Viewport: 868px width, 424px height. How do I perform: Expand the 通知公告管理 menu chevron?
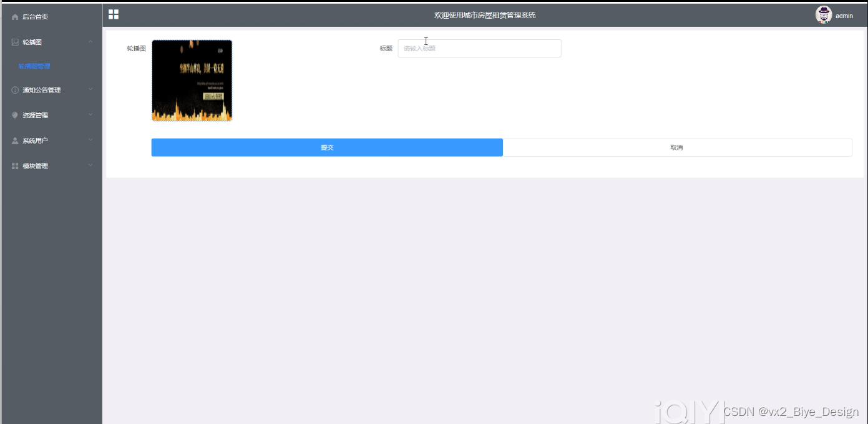90,89
